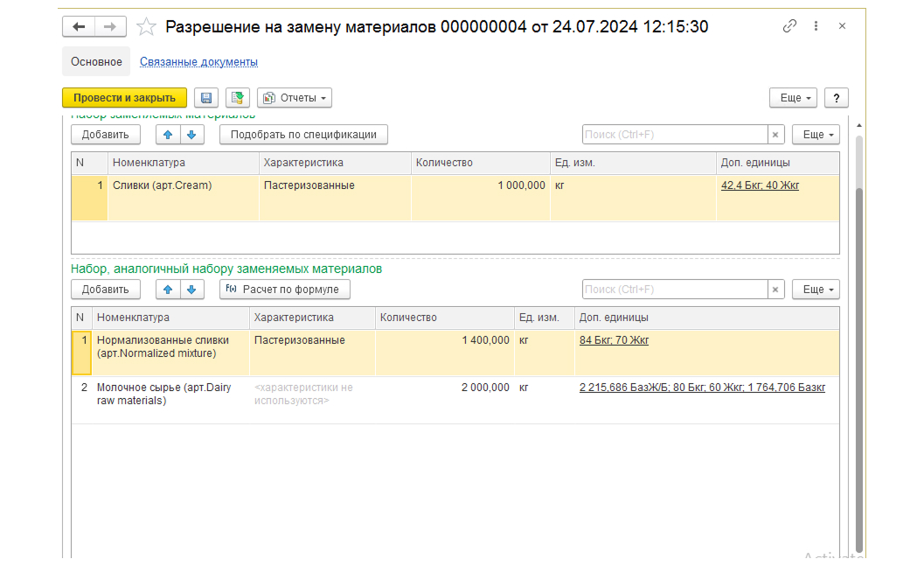Copy link via the chain icon
The height and width of the screenshot is (566, 924).
coord(789,26)
